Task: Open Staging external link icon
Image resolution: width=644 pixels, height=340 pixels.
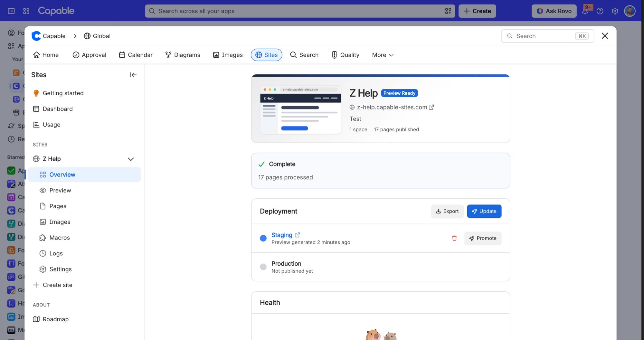Action: pos(298,235)
